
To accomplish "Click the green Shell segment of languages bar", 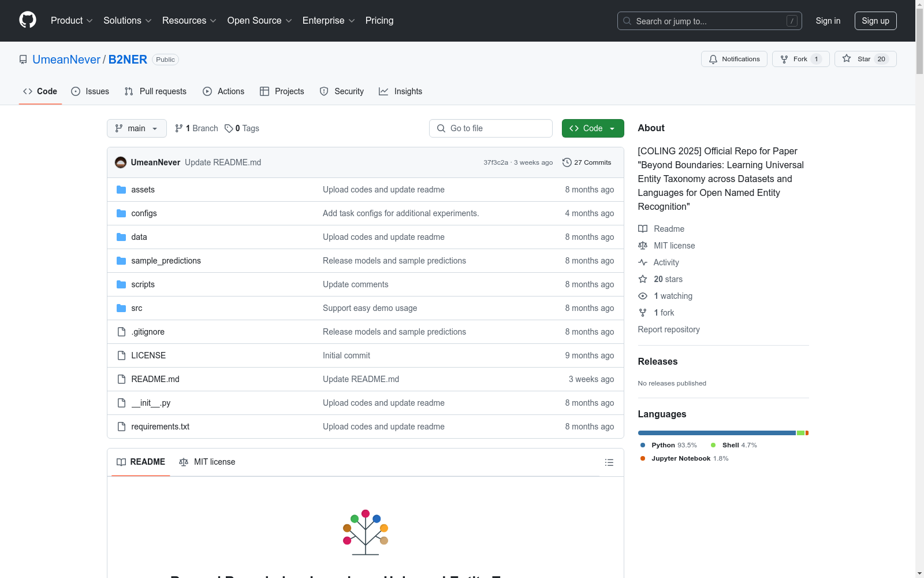I will [x=800, y=433].
